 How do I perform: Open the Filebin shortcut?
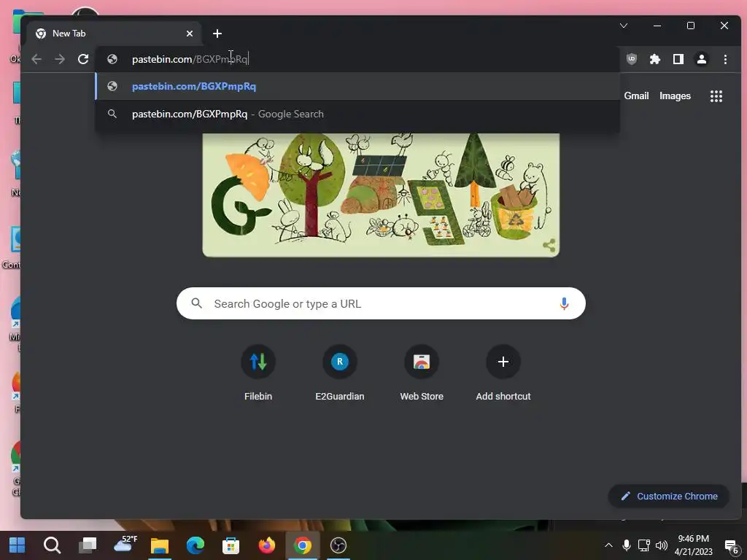(258, 373)
